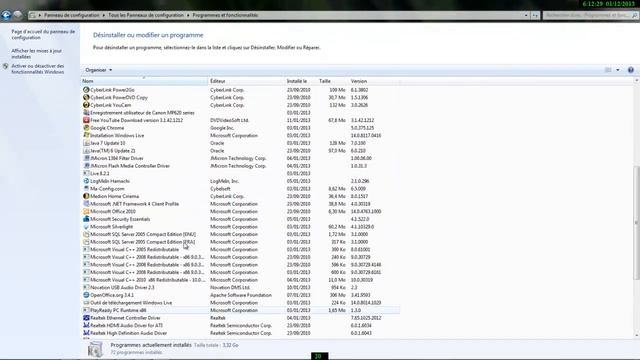Click the Ma-Config.com icon
Viewport: 640px width, 360px height.
tap(86, 189)
